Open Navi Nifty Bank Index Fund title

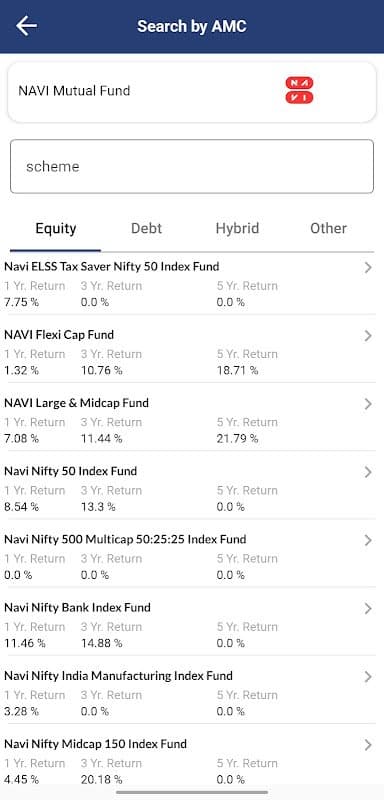[78, 608]
